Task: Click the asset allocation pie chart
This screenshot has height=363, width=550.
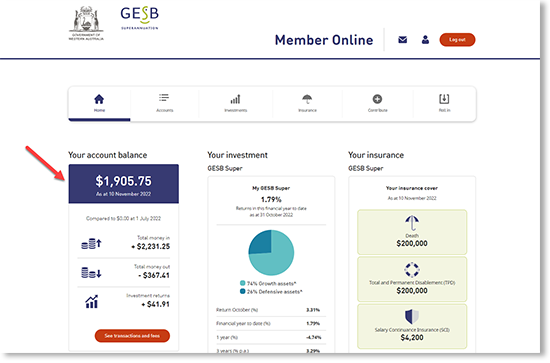Action: 271,253
